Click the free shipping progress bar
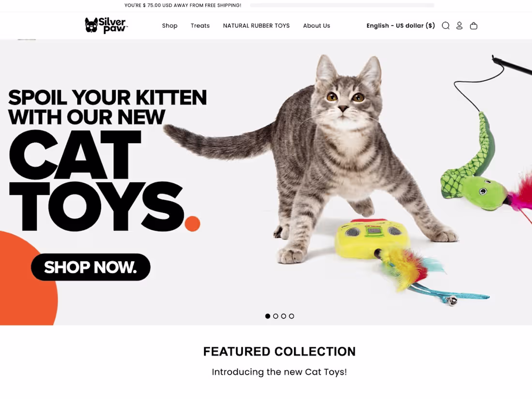 pos(342,5)
